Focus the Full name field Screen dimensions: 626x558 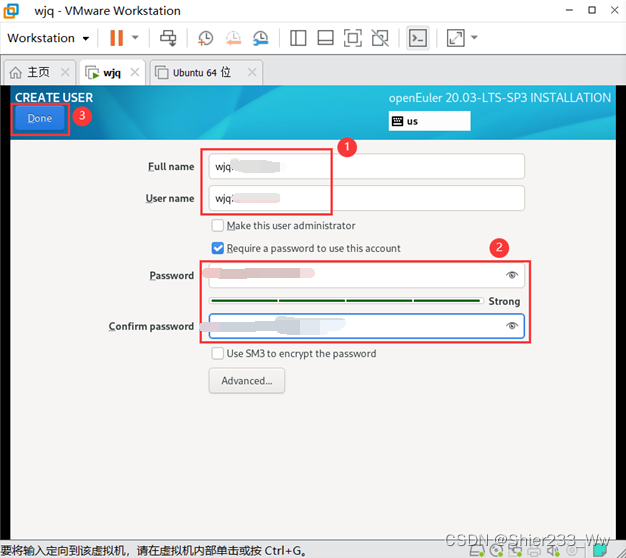366,166
